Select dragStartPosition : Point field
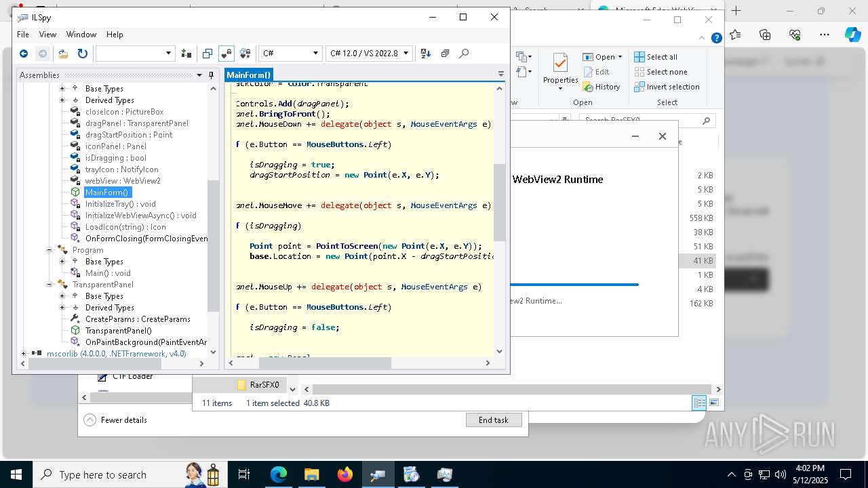The height and width of the screenshot is (488, 868). (128, 135)
